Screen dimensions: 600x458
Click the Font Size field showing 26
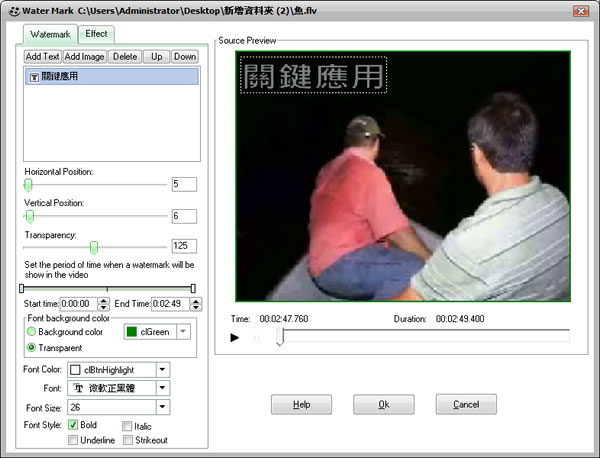tap(112, 407)
